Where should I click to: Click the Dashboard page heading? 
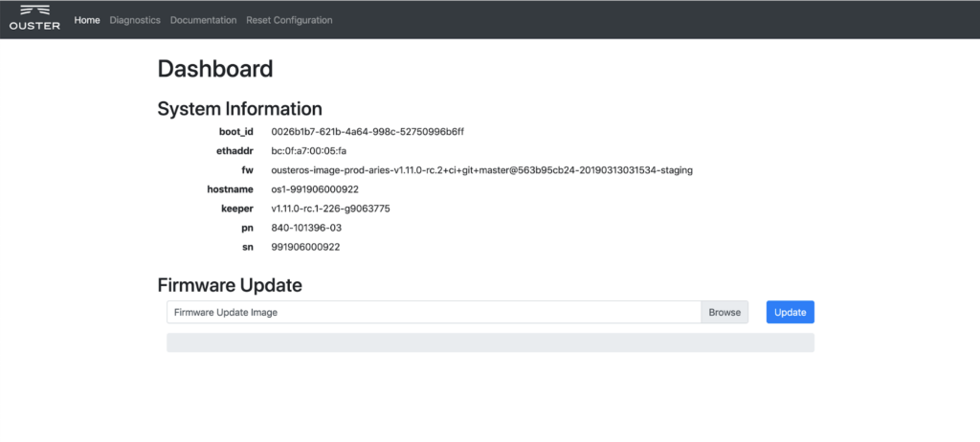[215, 68]
